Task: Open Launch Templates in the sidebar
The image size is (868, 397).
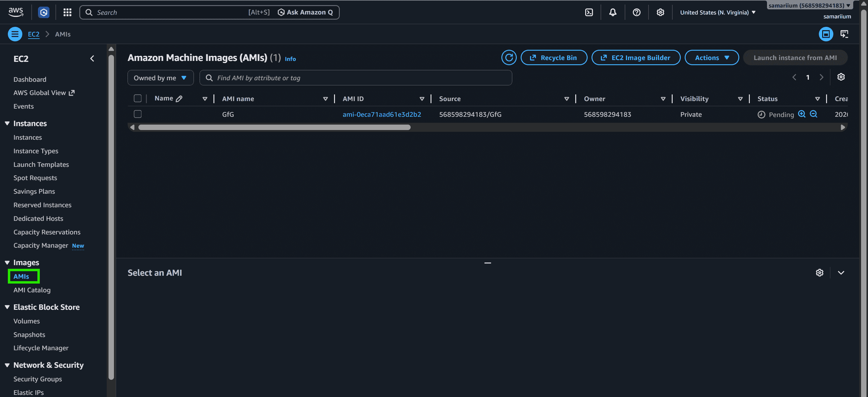Action: click(41, 165)
